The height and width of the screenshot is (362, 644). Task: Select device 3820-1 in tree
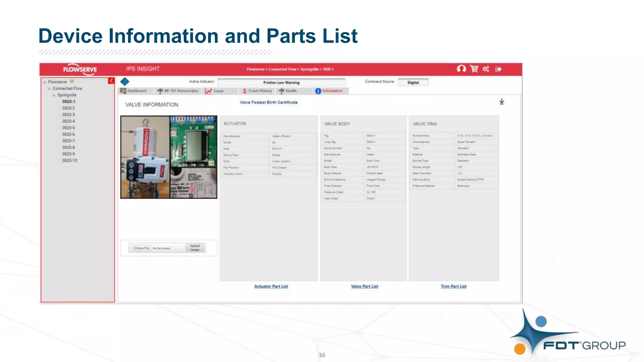click(69, 101)
